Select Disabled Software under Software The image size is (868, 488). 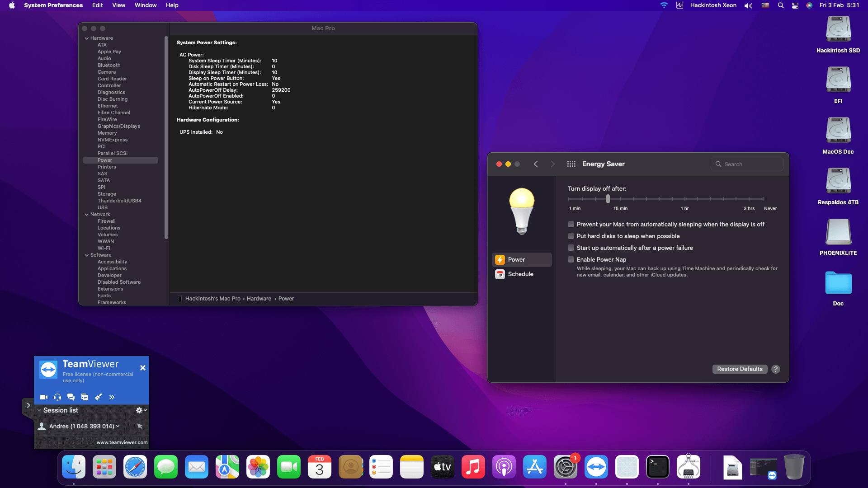119,282
